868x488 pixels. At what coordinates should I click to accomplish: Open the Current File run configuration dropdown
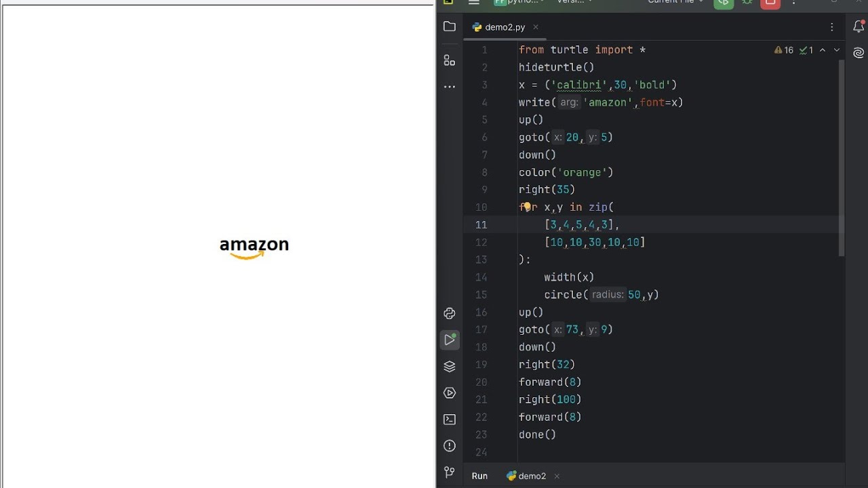675,2
